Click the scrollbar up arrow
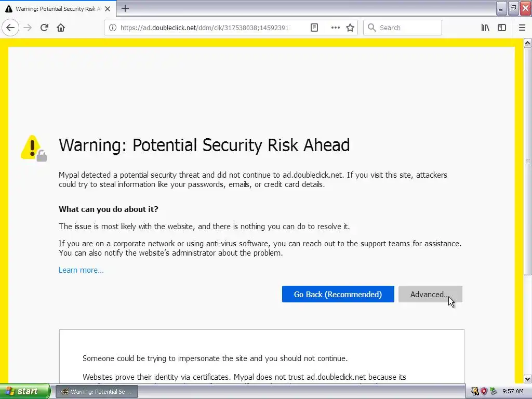This screenshot has width=532, height=399. point(527,43)
